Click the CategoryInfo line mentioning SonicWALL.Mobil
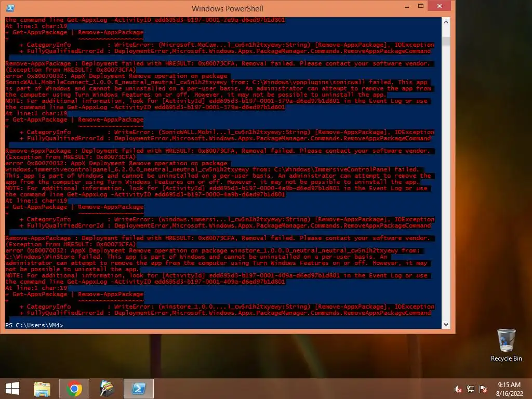 (227, 132)
